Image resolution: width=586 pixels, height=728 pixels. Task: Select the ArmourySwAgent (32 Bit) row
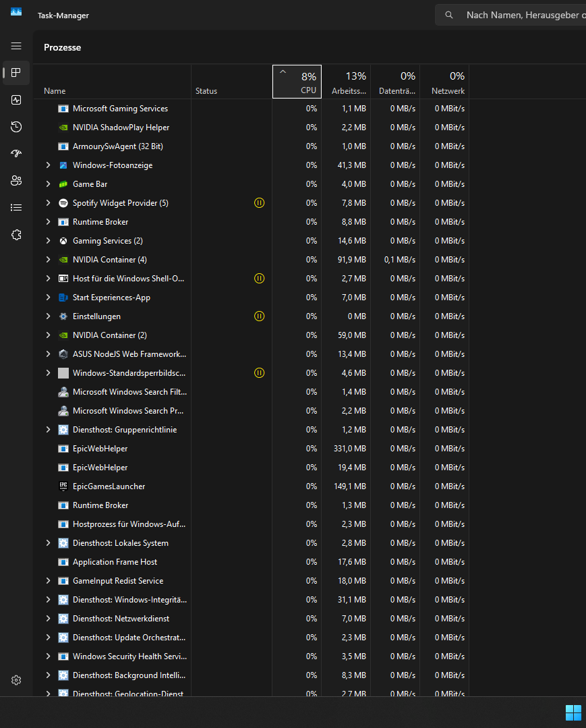(x=251, y=146)
